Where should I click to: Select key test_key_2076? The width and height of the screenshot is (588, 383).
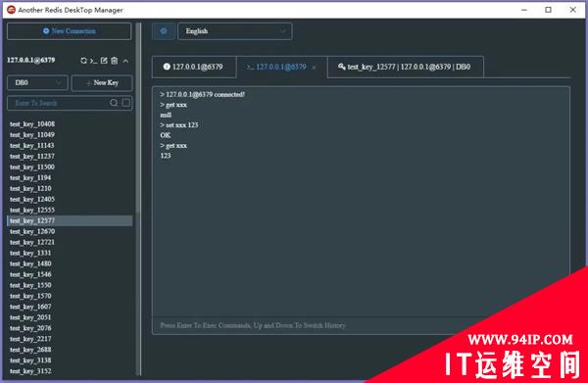pos(70,328)
